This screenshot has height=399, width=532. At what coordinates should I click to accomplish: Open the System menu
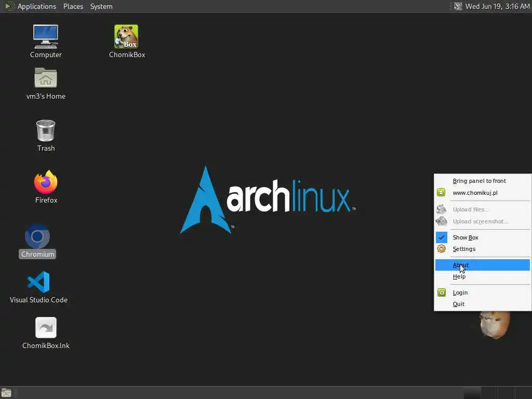[101, 6]
